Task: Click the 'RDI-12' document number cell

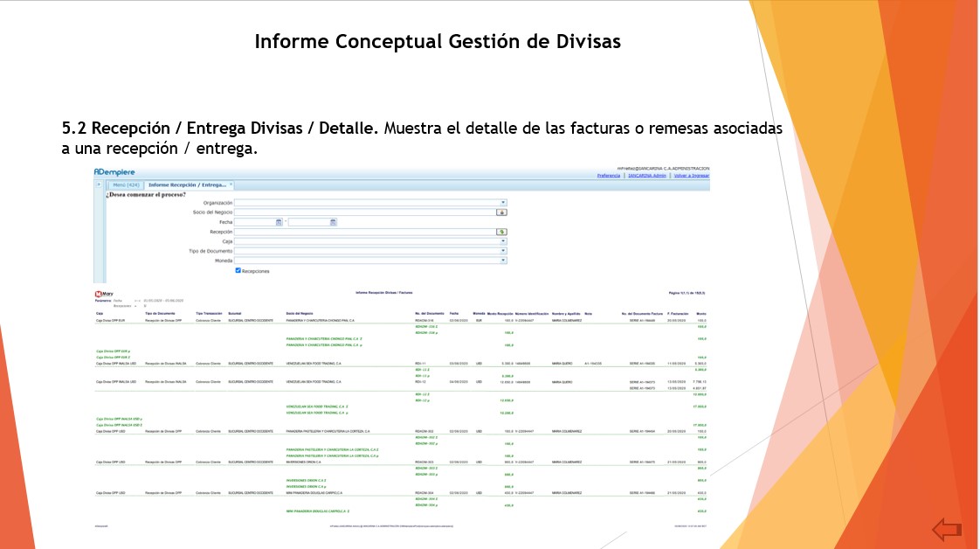Action: coord(420,381)
